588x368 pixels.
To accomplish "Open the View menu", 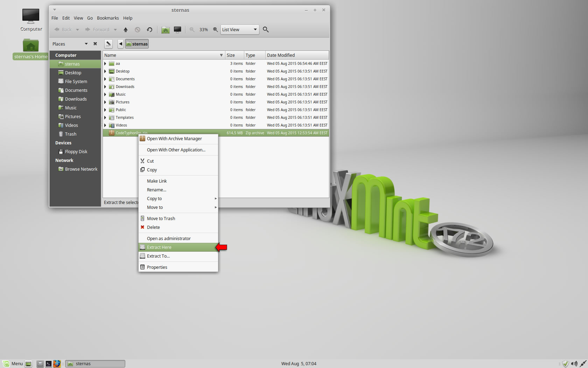I will point(78,18).
